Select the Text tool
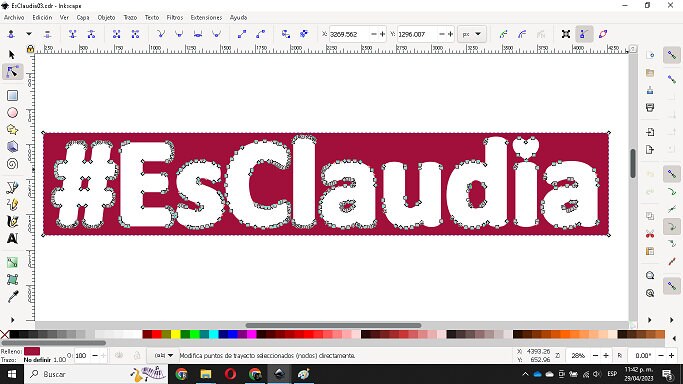683x384 pixels. [12, 239]
